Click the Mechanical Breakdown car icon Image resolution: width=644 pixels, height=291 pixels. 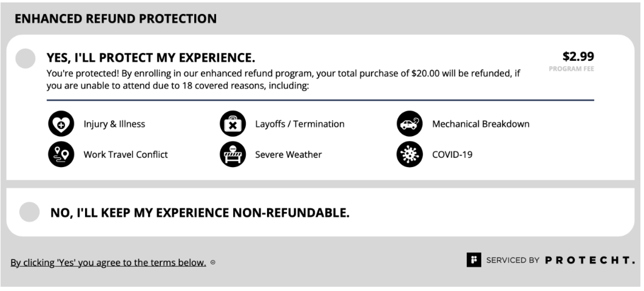(x=410, y=124)
